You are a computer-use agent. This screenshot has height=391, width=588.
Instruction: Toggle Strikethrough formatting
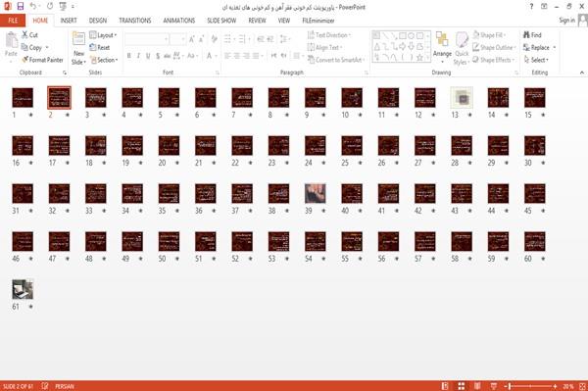(x=168, y=56)
